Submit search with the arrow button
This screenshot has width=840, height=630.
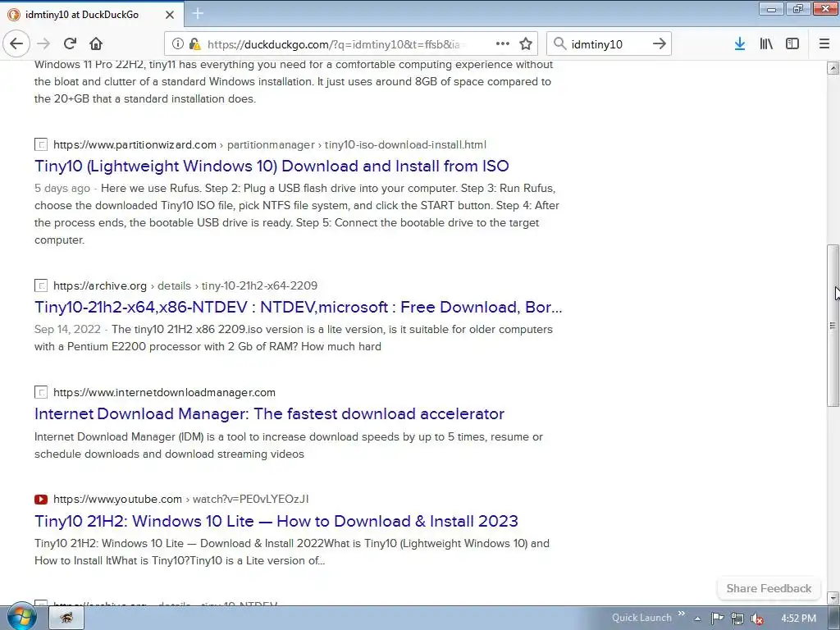click(660, 43)
